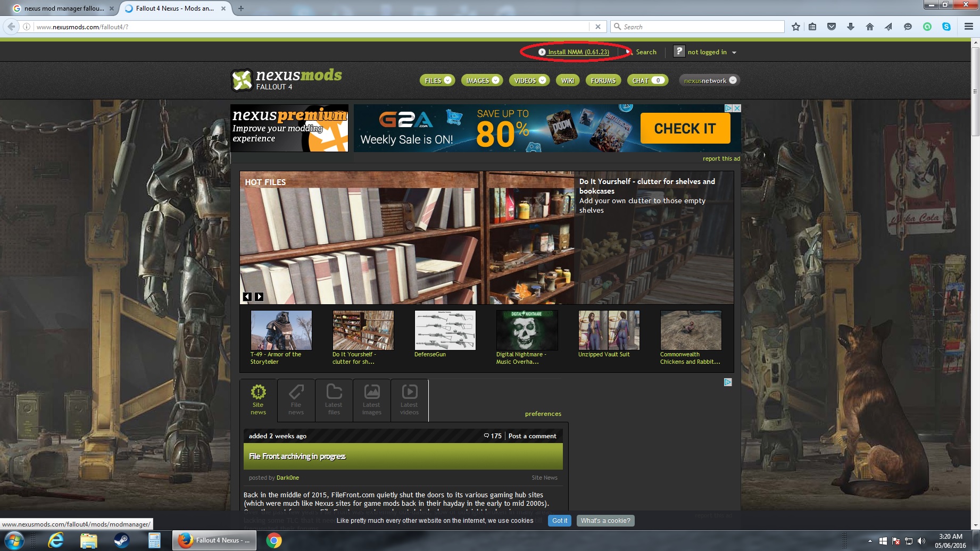Viewport: 980px width, 551px height.
Task: Click the page vertical scrollbar thumb
Action: click(975, 91)
